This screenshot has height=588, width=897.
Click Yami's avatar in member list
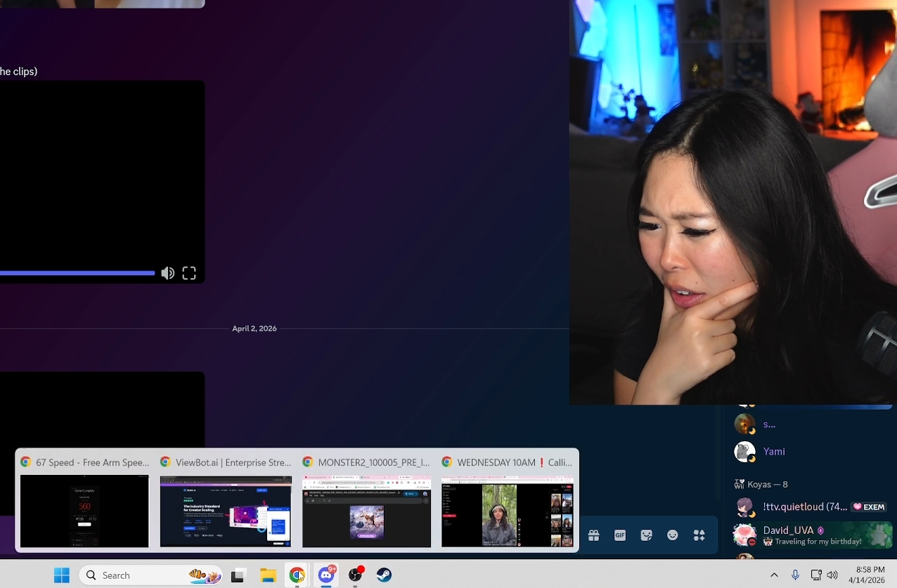point(744,452)
